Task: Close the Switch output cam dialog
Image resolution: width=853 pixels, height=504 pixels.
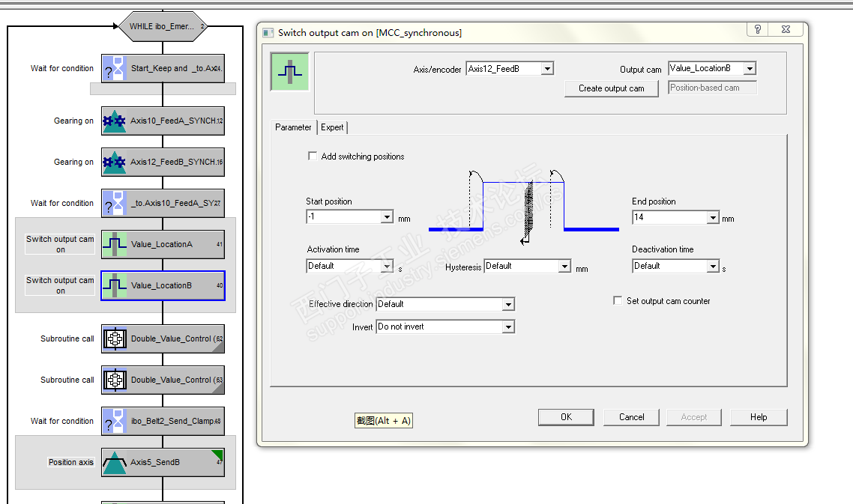Action: 786,29
